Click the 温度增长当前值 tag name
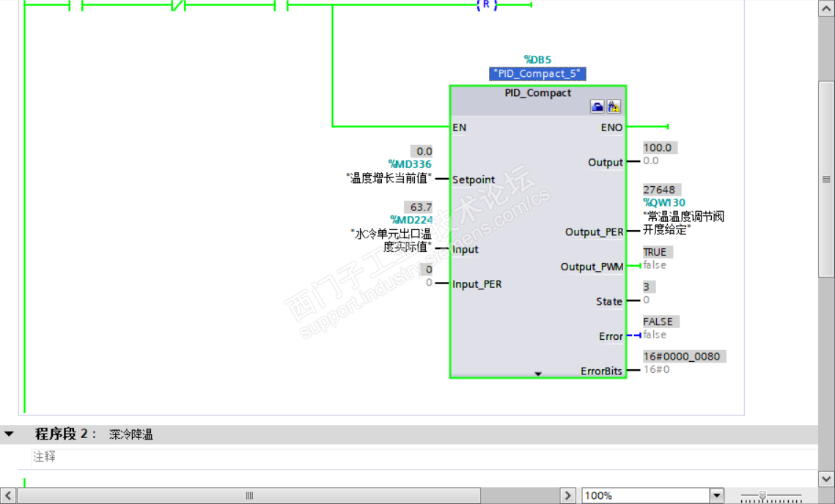 point(389,178)
